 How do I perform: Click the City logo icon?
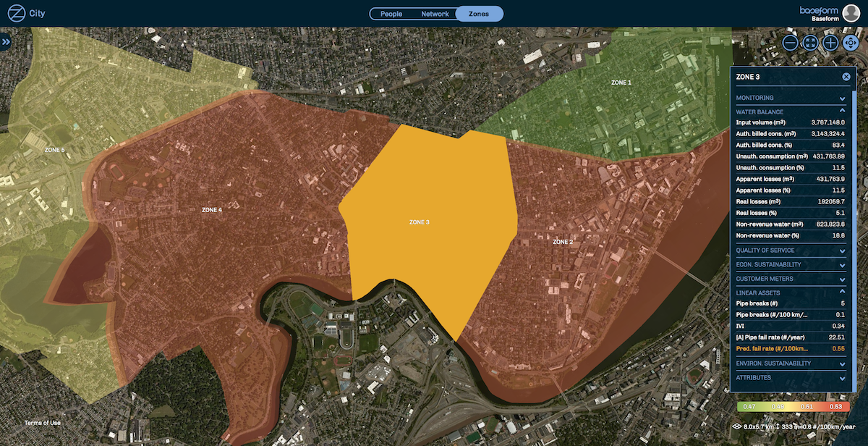point(15,13)
